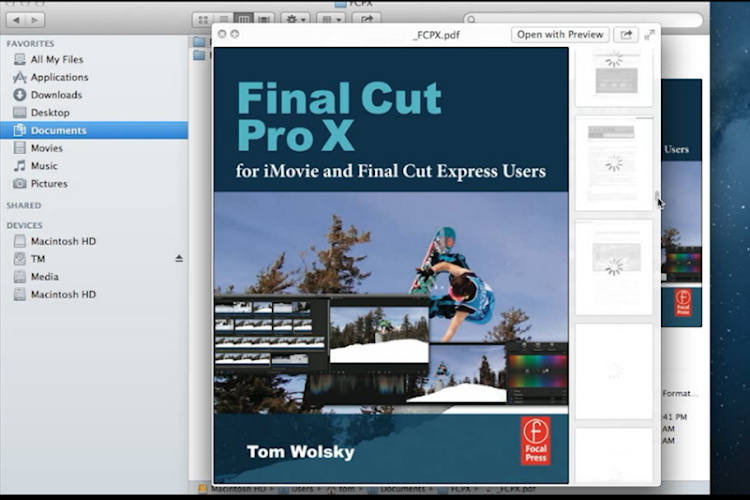Expand Quick Look to full screen
Image resolution: width=750 pixels, height=500 pixels.
(650, 34)
